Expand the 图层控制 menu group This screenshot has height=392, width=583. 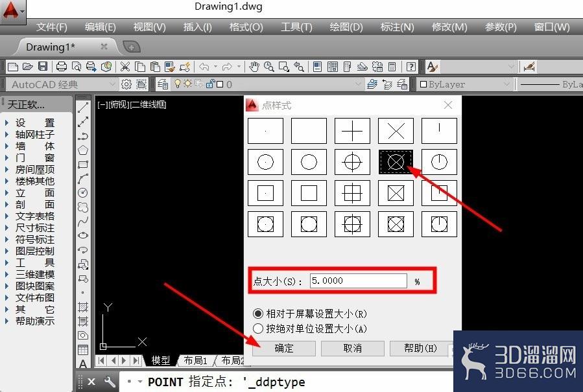click(x=34, y=251)
